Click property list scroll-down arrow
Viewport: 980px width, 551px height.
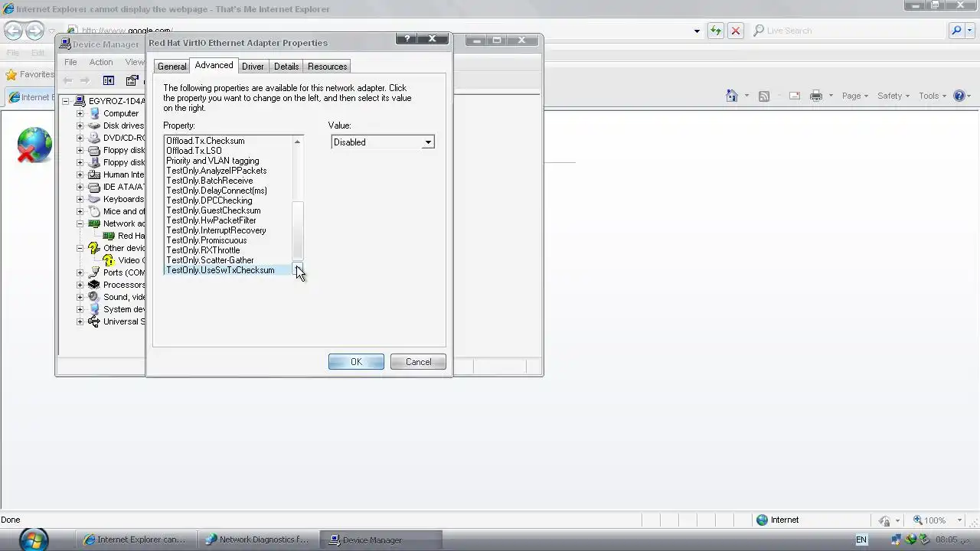(x=298, y=269)
